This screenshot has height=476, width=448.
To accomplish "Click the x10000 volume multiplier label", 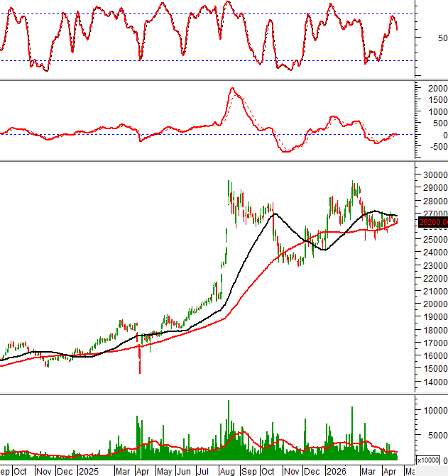I will (428, 459).
